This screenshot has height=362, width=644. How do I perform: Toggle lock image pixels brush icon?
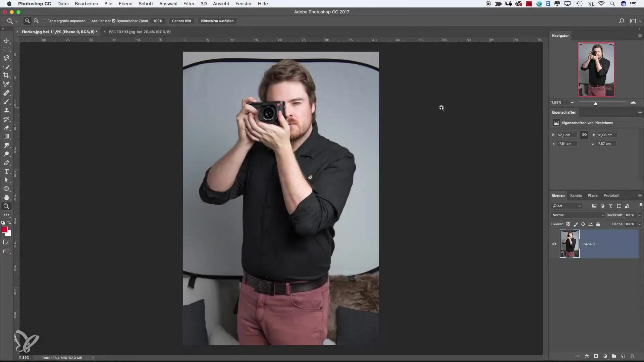tap(576, 224)
